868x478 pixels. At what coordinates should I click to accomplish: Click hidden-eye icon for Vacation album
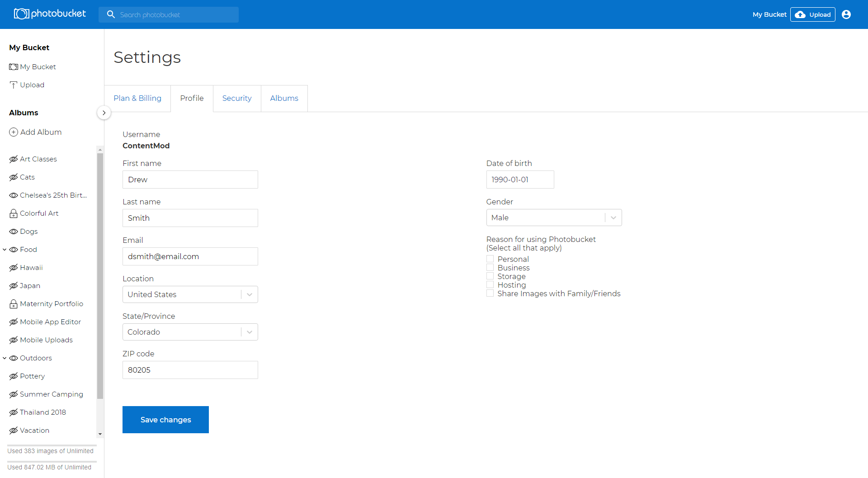pyautogui.click(x=14, y=431)
